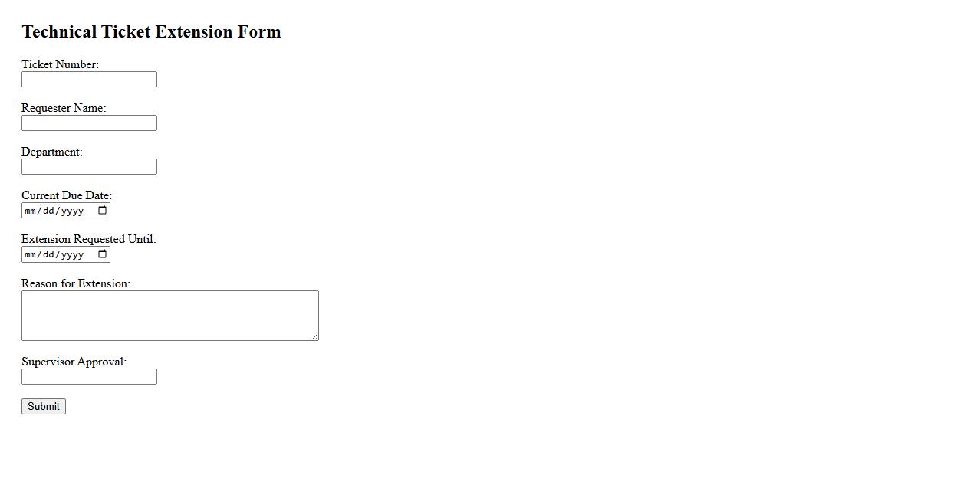Click the "Reason for Extension:" label

76,283
